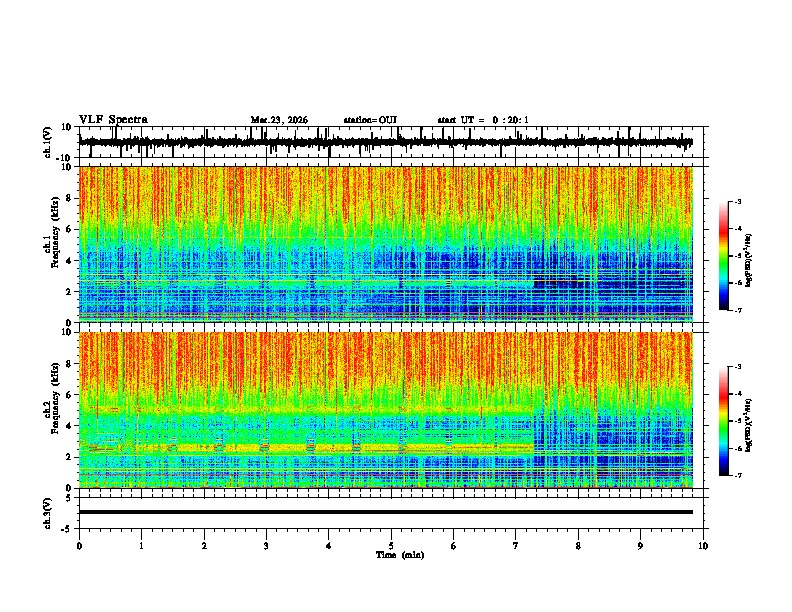Screen dimensions: 792x612
Task: Click the ch.1 frequency spectrogram panel
Action: 386,244
